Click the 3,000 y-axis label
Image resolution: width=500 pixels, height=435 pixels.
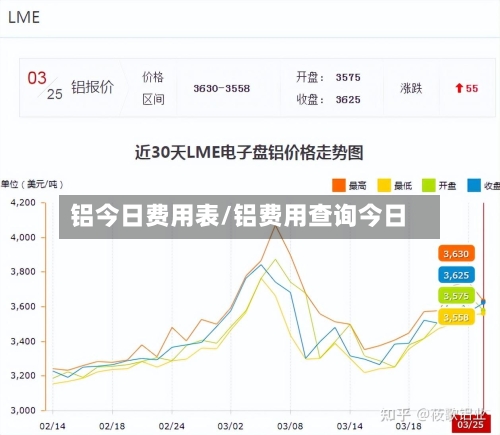23,410
